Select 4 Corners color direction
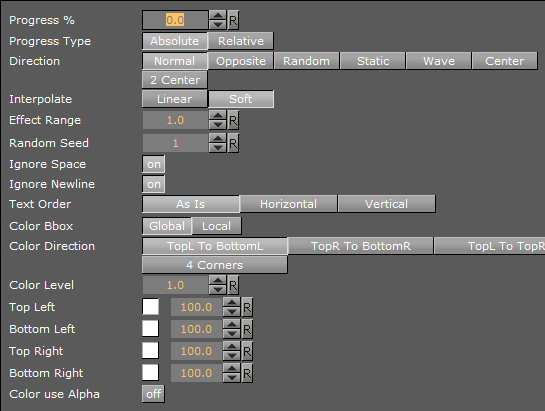545x411 pixels. point(215,265)
